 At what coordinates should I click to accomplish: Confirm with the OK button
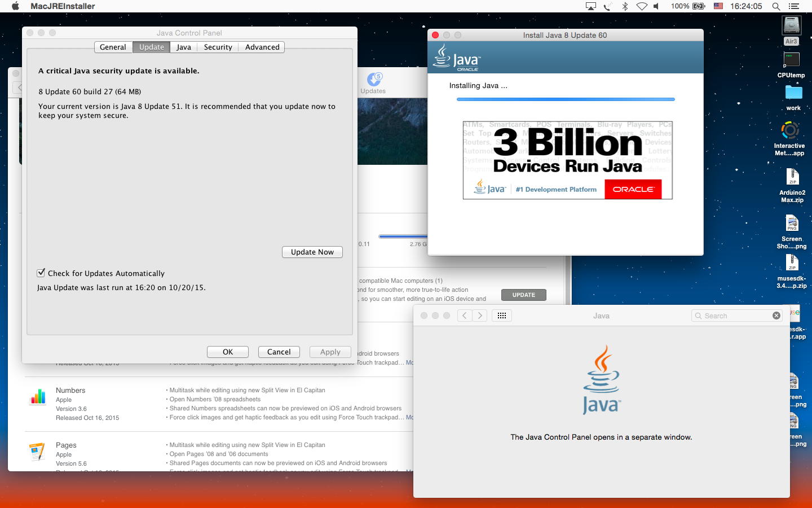(228, 352)
